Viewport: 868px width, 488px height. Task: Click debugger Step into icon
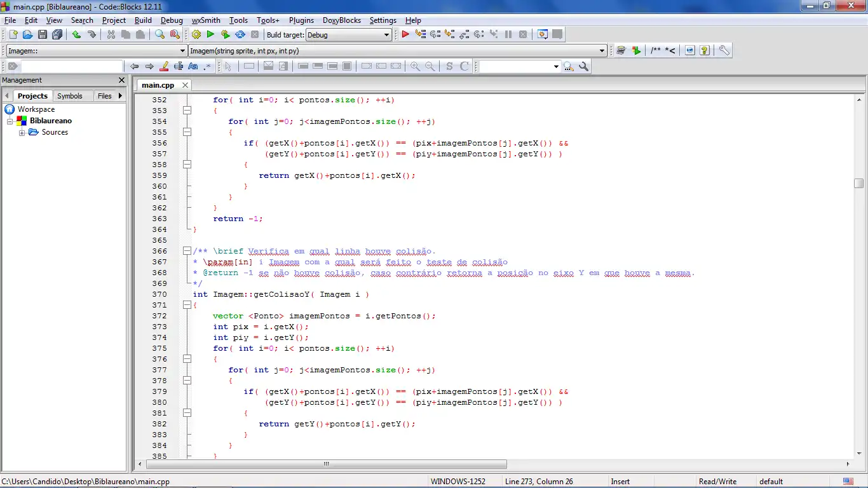(x=449, y=34)
